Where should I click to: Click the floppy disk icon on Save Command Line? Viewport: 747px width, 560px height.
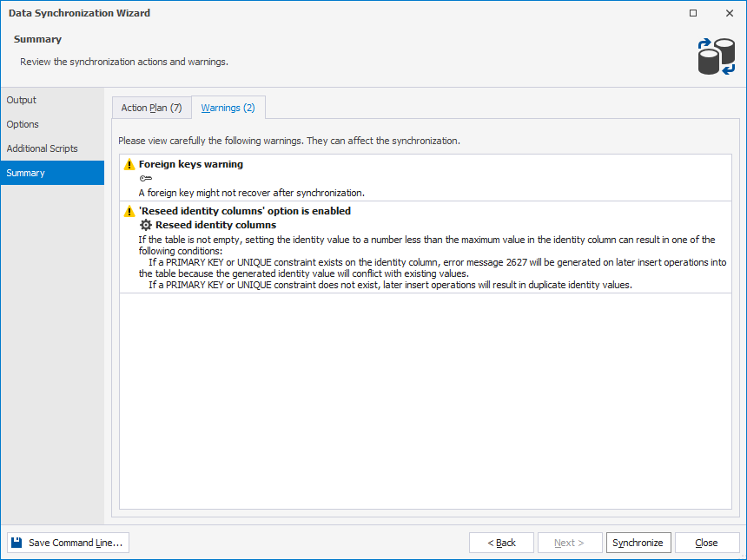point(17,543)
